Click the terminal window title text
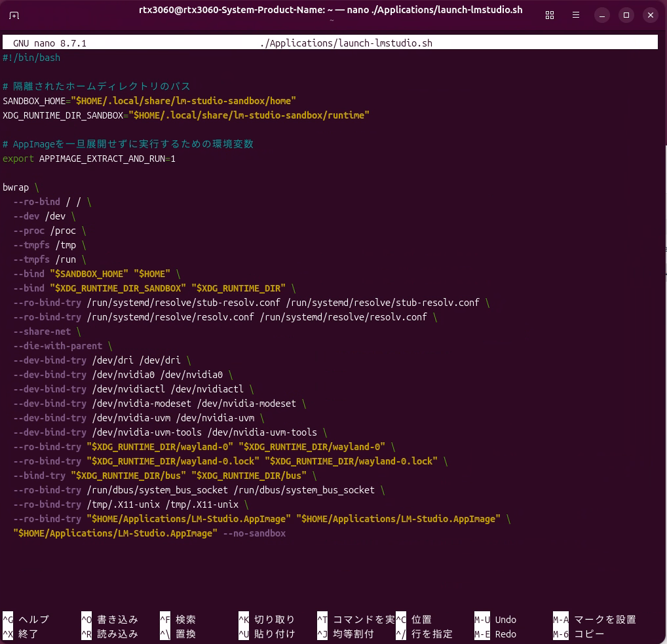The image size is (667, 644). [x=330, y=10]
